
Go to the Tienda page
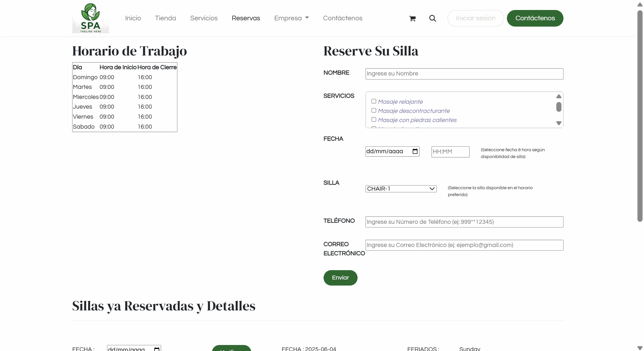pyautogui.click(x=165, y=18)
